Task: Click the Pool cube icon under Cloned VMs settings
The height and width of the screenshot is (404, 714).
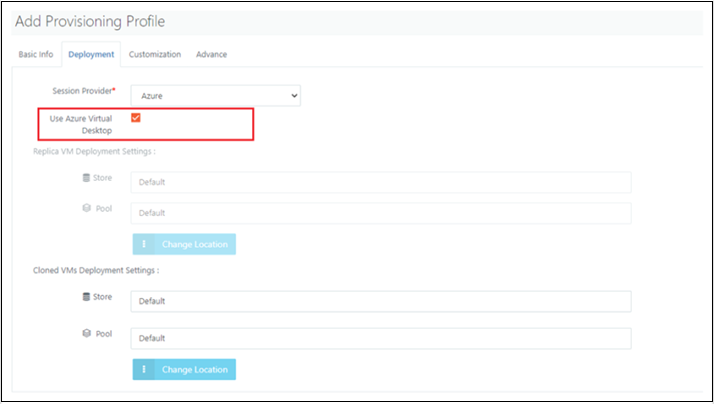Action: [88, 334]
